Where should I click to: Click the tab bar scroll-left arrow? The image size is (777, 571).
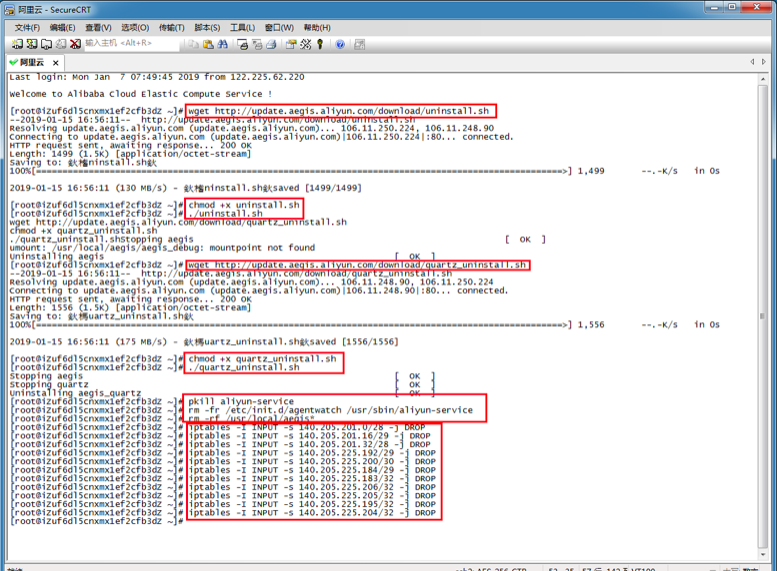752,62
